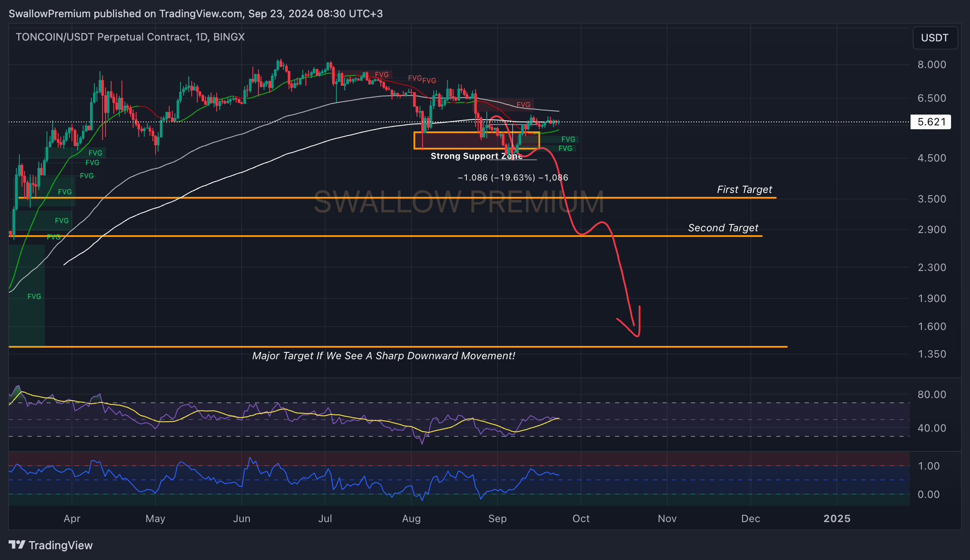The width and height of the screenshot is (970, 560).
Task: Click the 1.600 price axis label
Action: [x=932, y=327]
